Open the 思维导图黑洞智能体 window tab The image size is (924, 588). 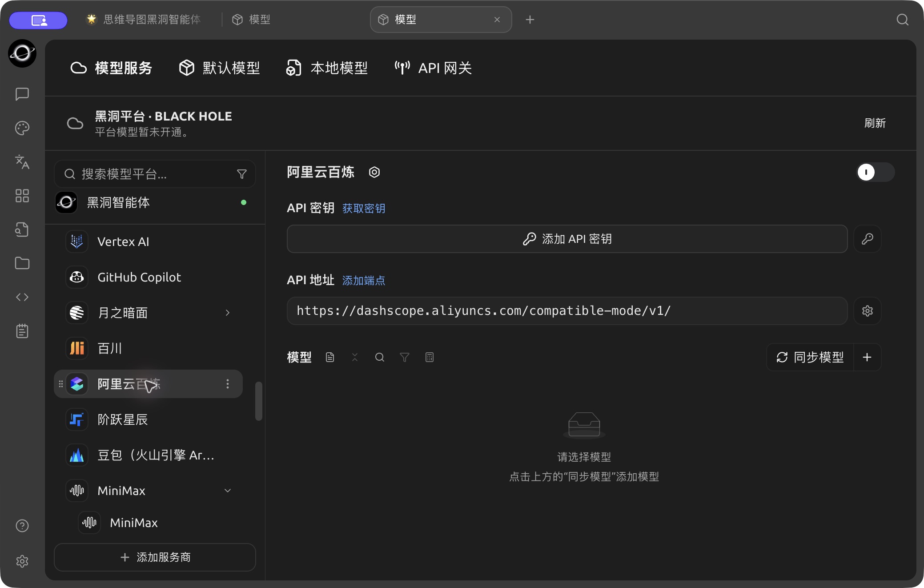point(143,20)
